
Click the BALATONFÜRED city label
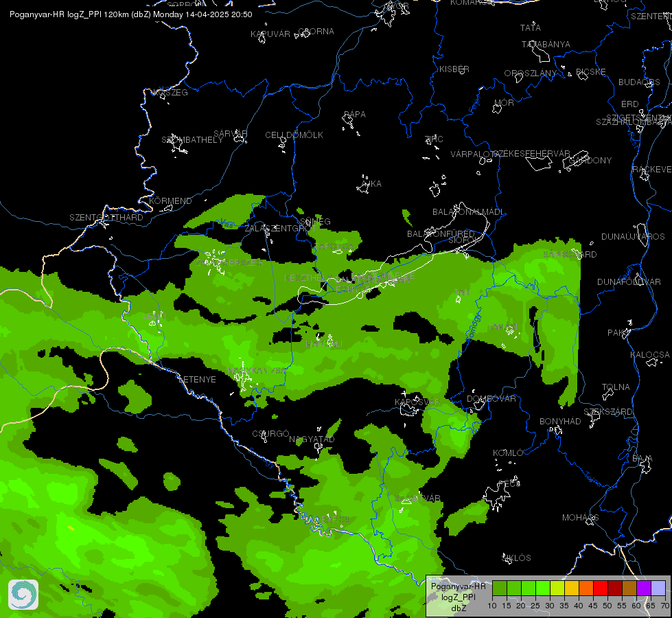pyautogui.click(x=441, y=234)
